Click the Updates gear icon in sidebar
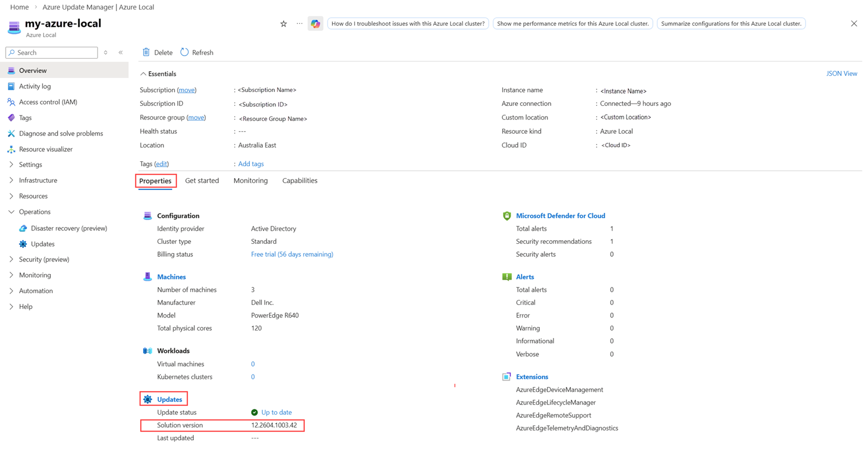The image size is (868, 464). tap(23, 244)
